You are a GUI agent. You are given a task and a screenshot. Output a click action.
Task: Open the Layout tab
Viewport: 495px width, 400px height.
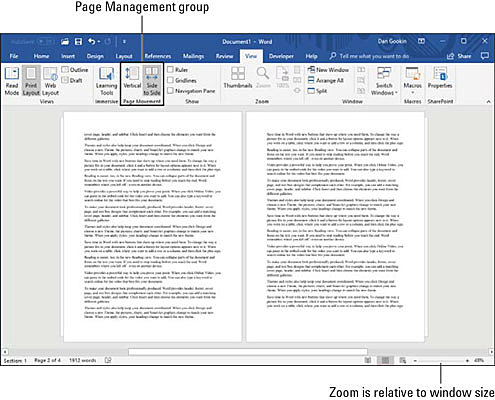pos(124,56)
